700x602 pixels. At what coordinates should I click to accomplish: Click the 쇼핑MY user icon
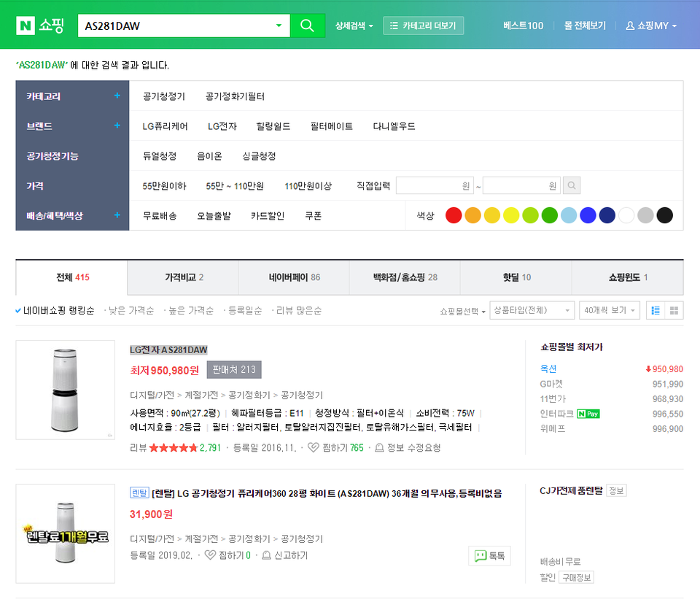(x=630, y=26)
